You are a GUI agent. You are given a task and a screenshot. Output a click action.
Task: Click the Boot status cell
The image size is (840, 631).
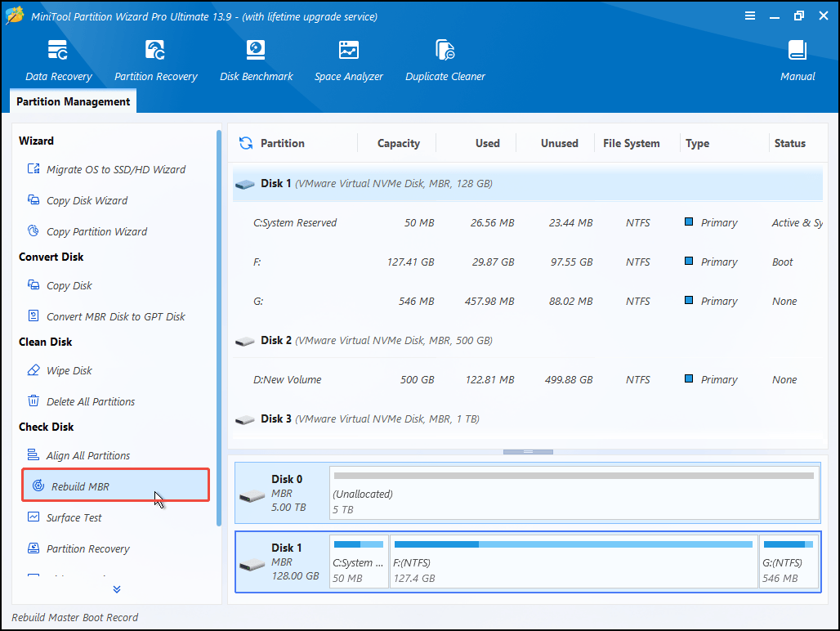[782, 262]
